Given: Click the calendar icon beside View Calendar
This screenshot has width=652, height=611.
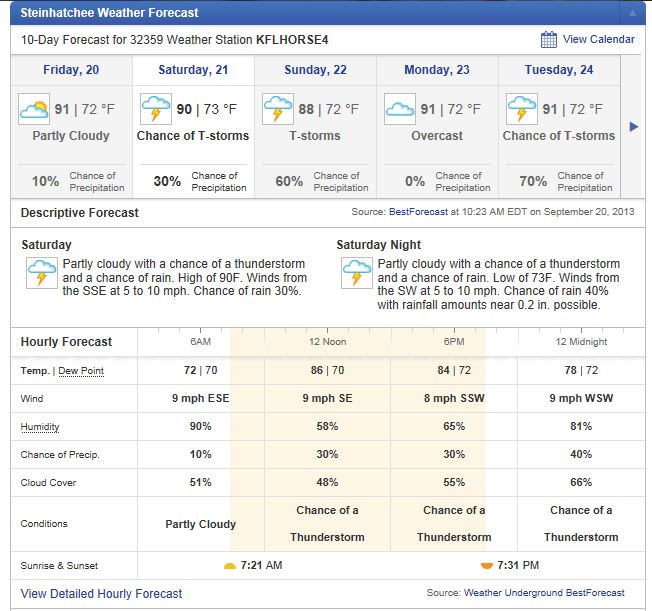Looking at the screenshot, I should tap(549, 40).
